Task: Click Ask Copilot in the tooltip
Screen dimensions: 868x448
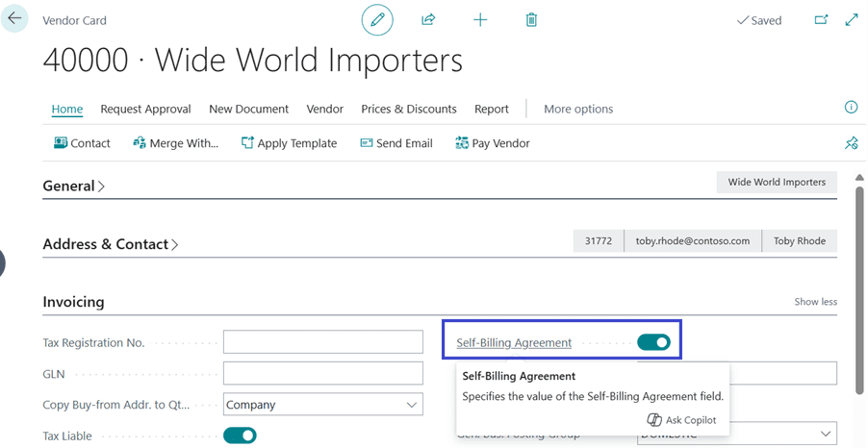Action: (681, 420)
